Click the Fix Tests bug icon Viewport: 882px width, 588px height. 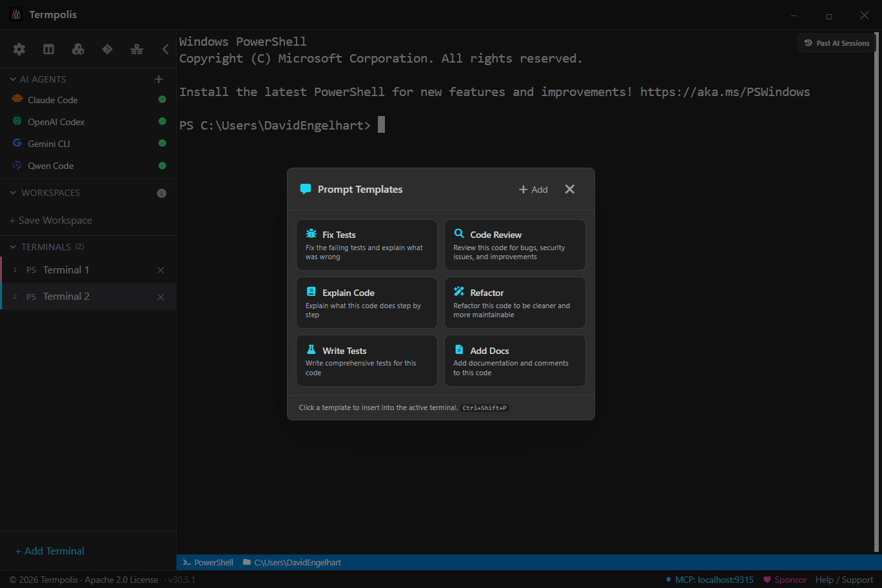(x=311, y=233)
